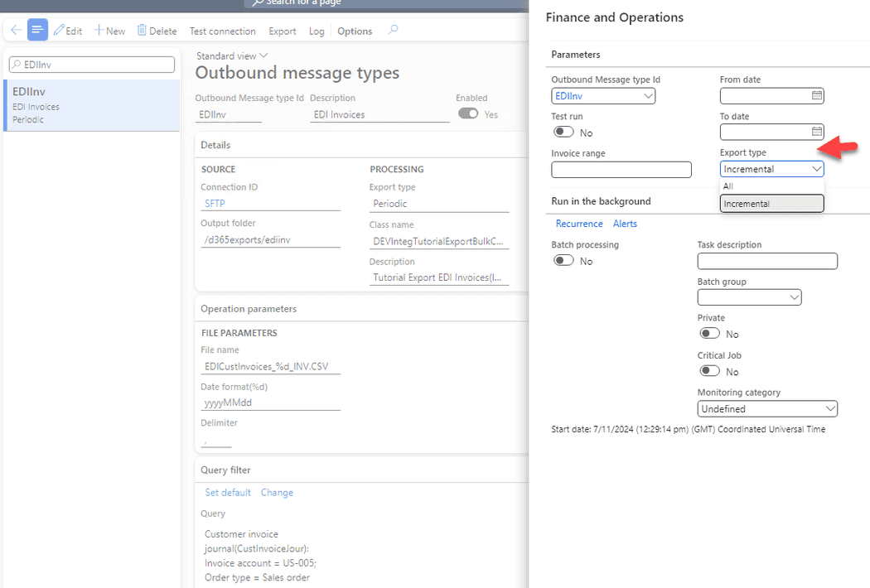Create a record using the New plus icon
Image resolution: width=870 pixels, height=588 pixels.
(109, 31)
